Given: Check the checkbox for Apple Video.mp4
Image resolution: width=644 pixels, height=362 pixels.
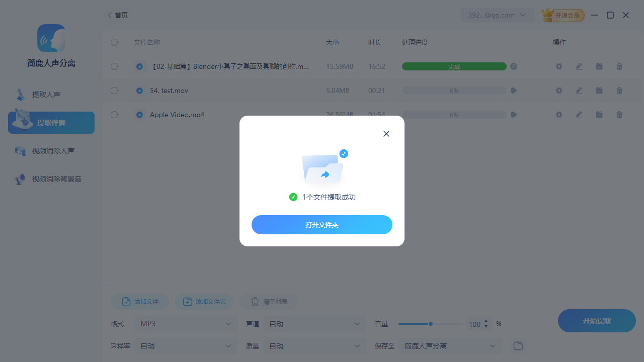Looking at the screenshot, I should 114,115.
